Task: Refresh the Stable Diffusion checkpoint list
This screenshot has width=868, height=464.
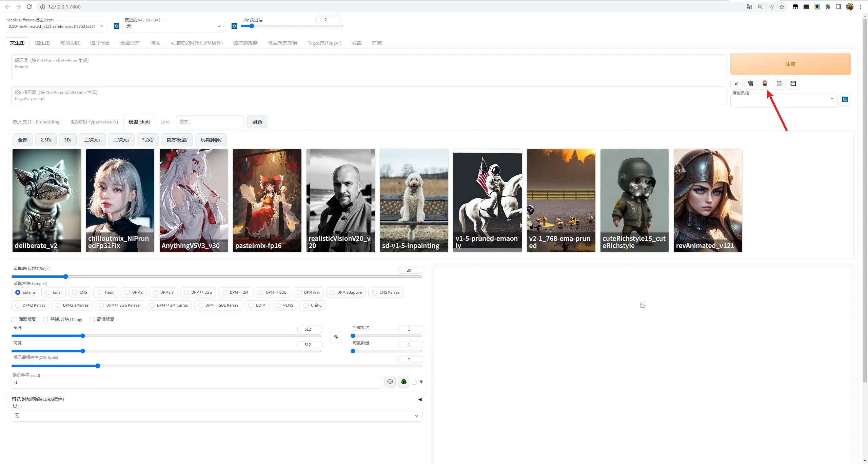Action: tap(116, 26)
